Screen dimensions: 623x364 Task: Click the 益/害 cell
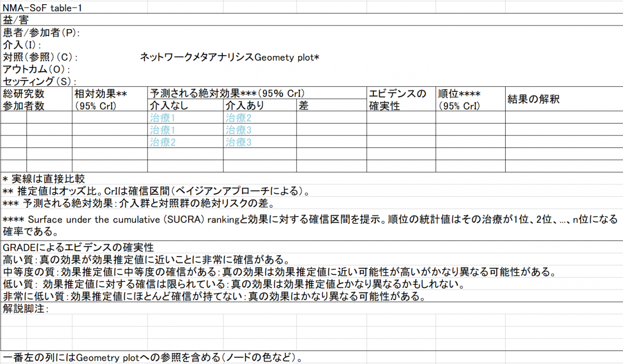coord(16,20)
